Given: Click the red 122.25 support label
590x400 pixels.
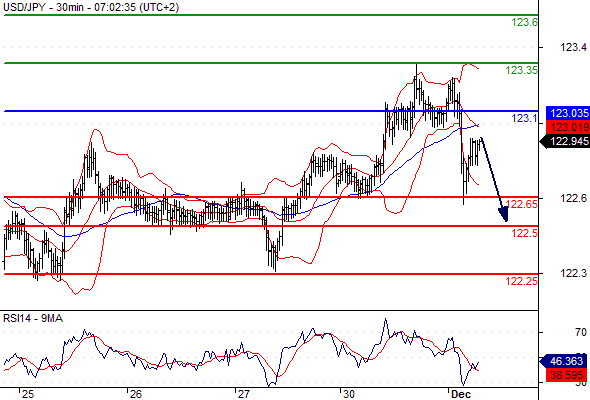Looking at the screenshot, I should 522,281.
